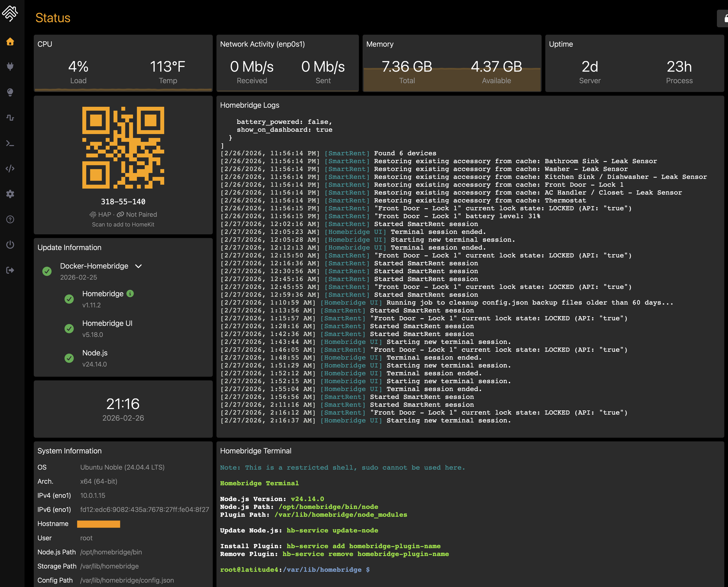Open the JSON Config code icon
Image resolution: width=728 pixels, height=587 pixels.
coord(10,168)
